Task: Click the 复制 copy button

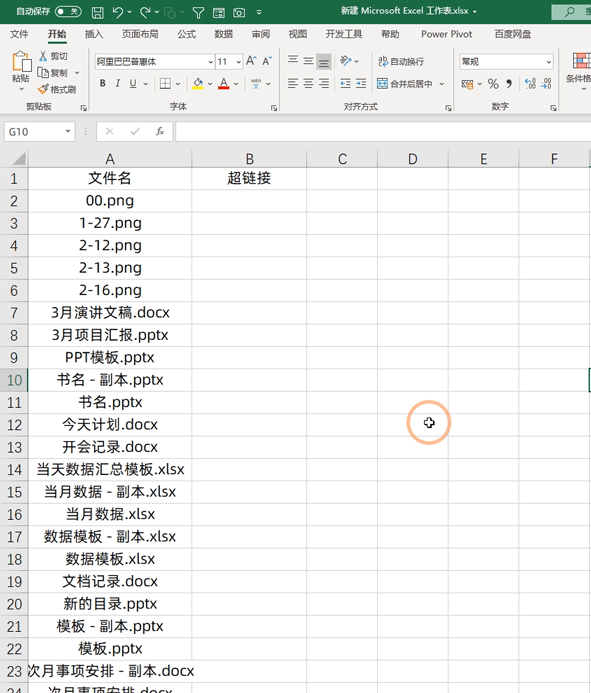Action: 53,72
